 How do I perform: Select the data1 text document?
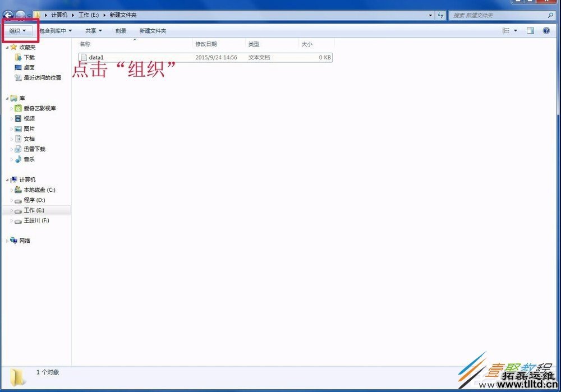point(96,57)
